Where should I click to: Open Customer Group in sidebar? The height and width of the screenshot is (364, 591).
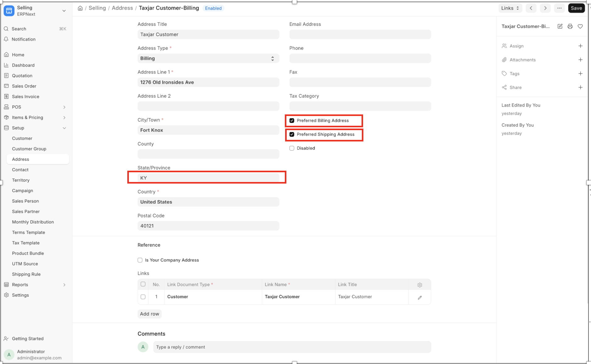[x=29, y=149]
